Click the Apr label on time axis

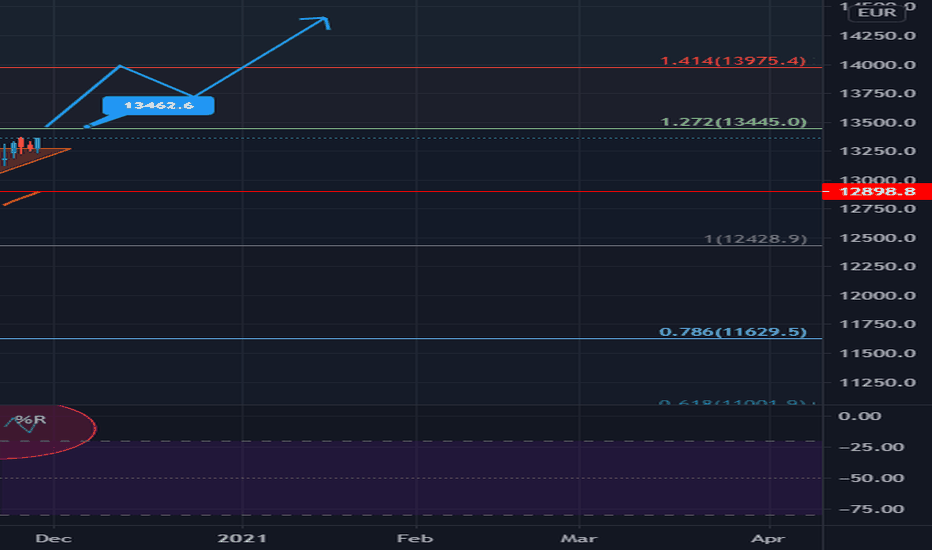pyautogui.click(x=768, y=538)
